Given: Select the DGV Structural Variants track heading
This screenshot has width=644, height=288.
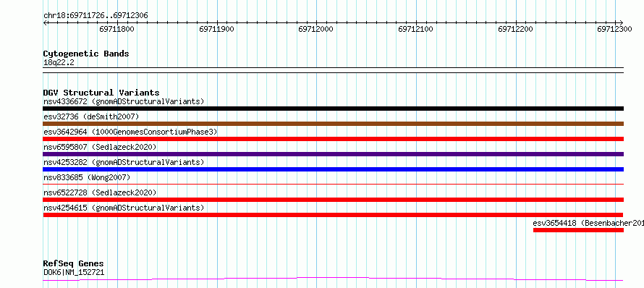Looking at the screenshot, I should point(101,93).
